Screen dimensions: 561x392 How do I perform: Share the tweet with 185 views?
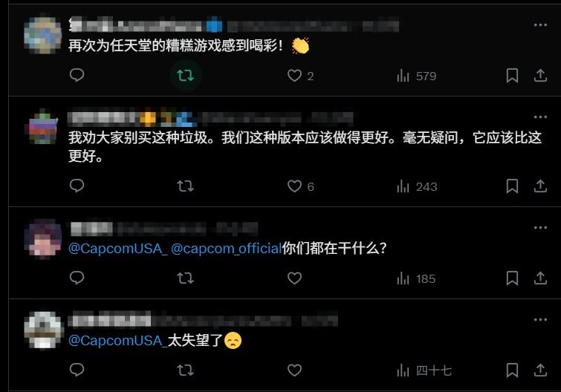(x=540, y=278)
